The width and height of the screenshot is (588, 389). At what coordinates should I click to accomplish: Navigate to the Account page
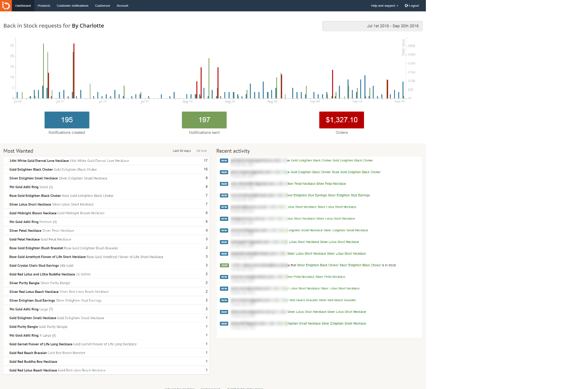[122, 6]
